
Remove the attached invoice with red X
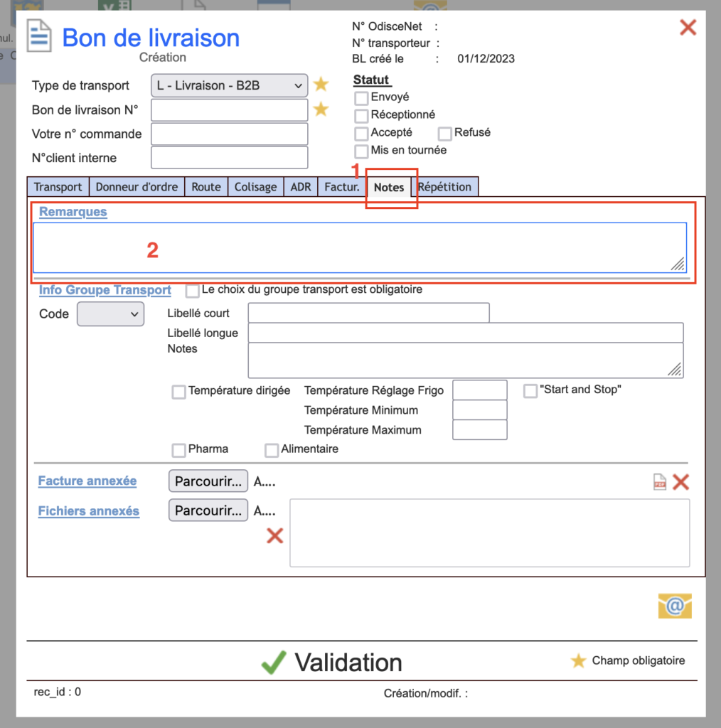[680, 482]
